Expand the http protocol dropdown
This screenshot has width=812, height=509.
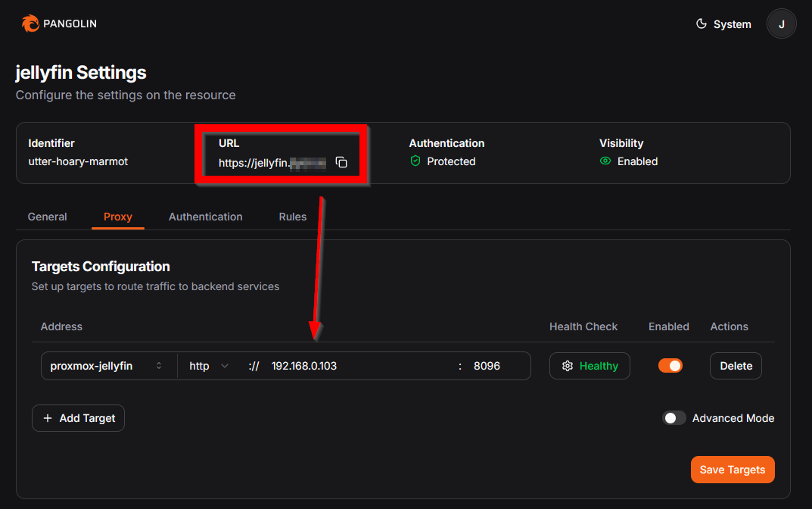click(x=209, y=366)
